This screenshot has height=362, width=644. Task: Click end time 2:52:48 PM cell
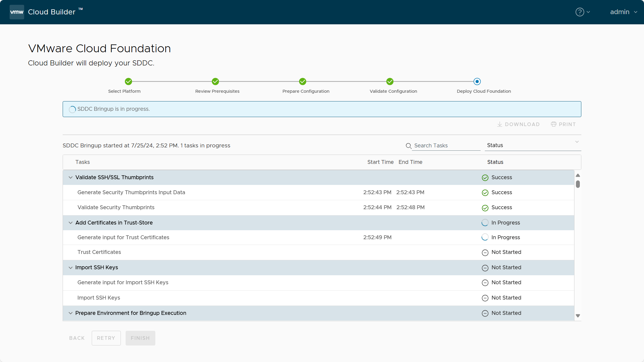410,207
